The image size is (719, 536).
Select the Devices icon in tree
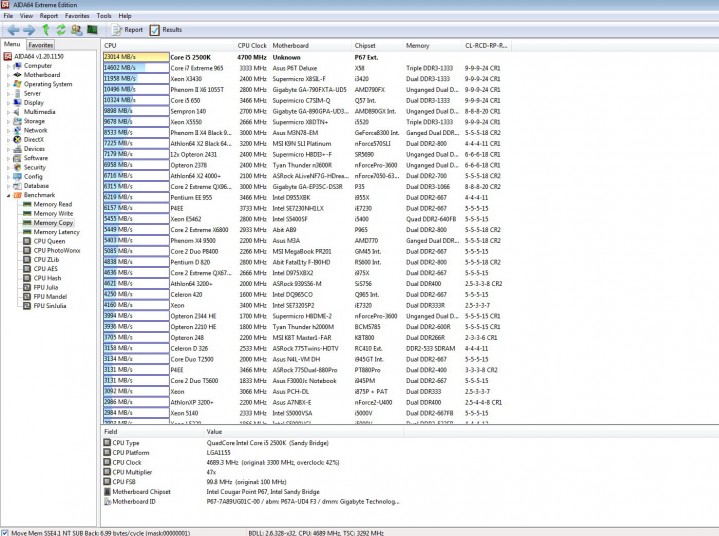[x=17, y=149]
